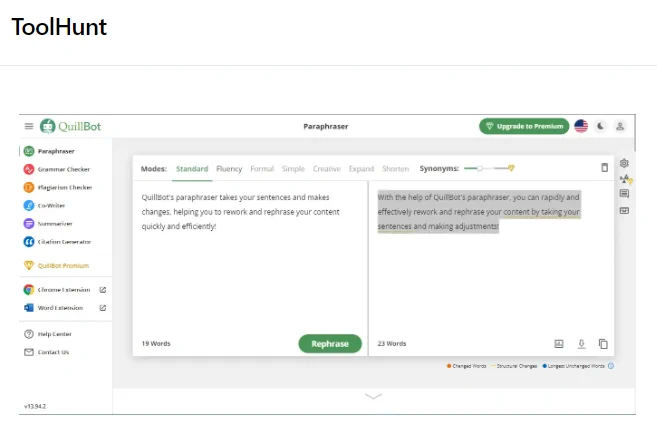
Task: Delete text with trash icon
Action: [x=605, y=167]
